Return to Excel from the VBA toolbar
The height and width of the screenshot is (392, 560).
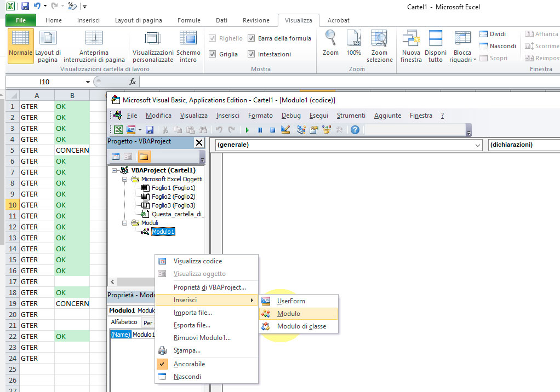(118, 130)
